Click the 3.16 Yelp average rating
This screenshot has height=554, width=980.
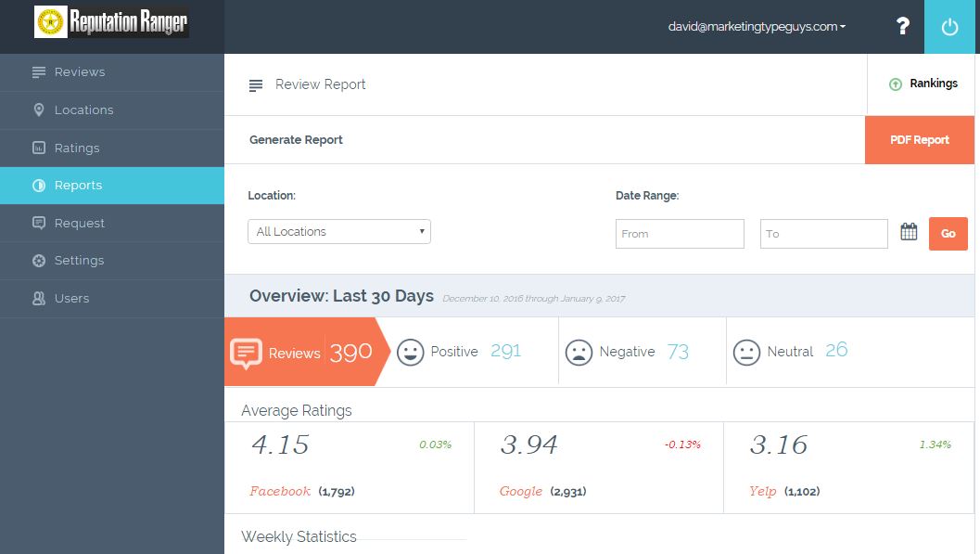779,445
